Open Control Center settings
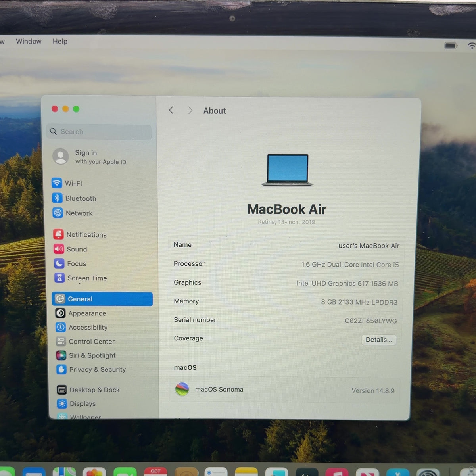The height and width of the screenshot is (476, 476). pyautogui.click(x=85, y=341)
